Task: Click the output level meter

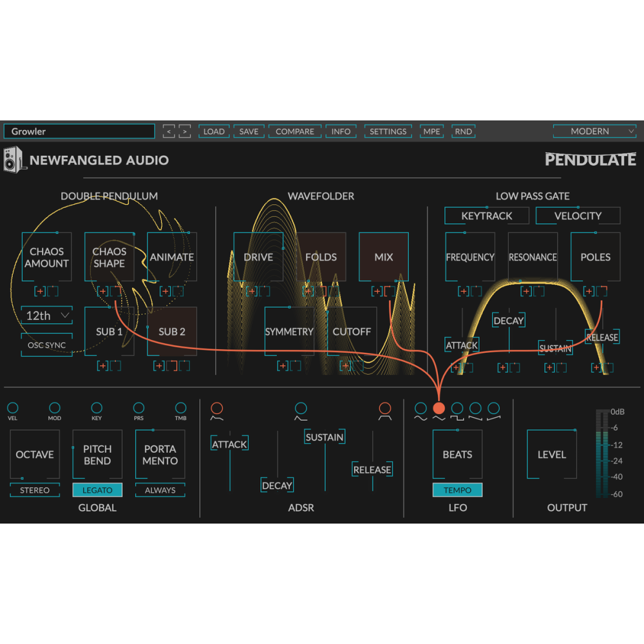Action: pyautogui.click(x=602, y=453)
